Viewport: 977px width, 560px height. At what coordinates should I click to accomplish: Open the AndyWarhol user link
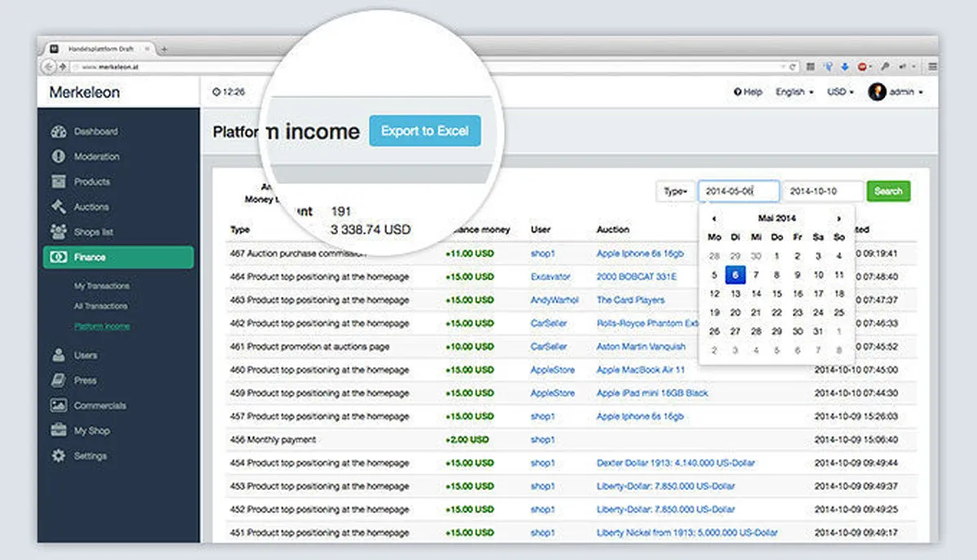(x=554, y=300)
